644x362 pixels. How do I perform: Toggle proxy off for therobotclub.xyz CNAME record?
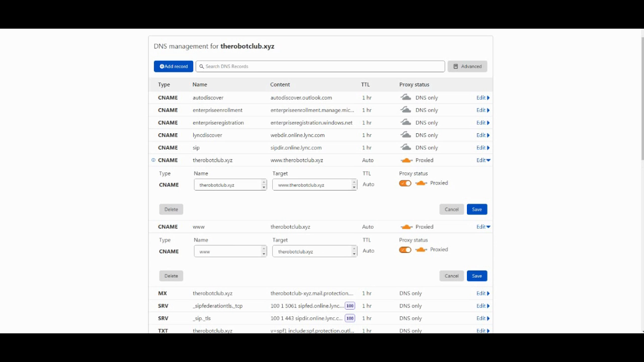pyautogui.click(x=405, y=184)
